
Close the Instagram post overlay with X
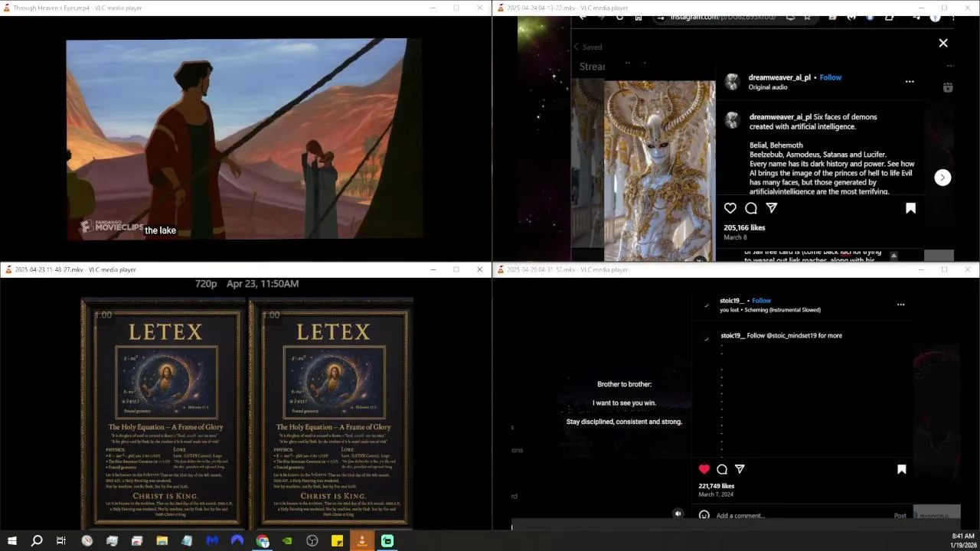(x=943, y=43)
